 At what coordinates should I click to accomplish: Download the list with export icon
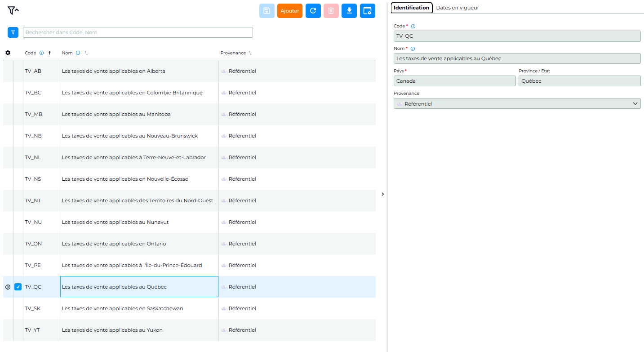click(x=349, y=11)
